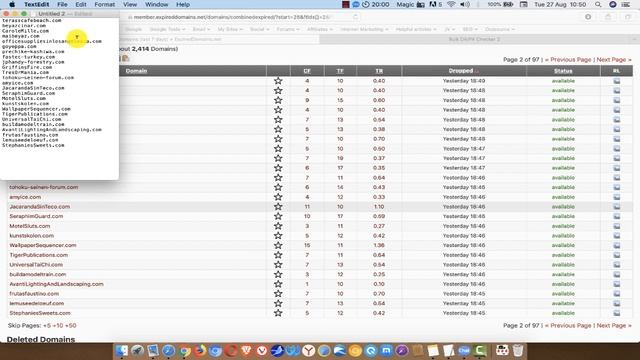Click Safari's downloads icon in the toolbar
The image size is (640, 360).
click(588, 17)
